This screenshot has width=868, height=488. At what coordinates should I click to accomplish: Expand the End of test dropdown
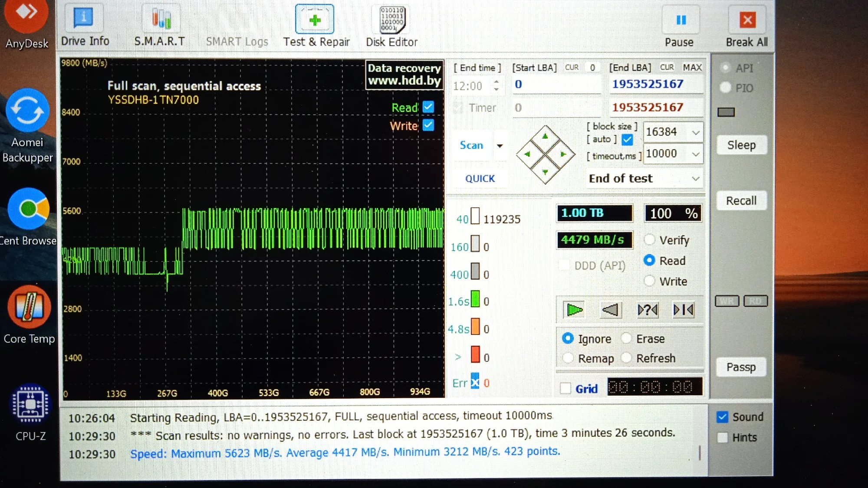coord(696,179)
